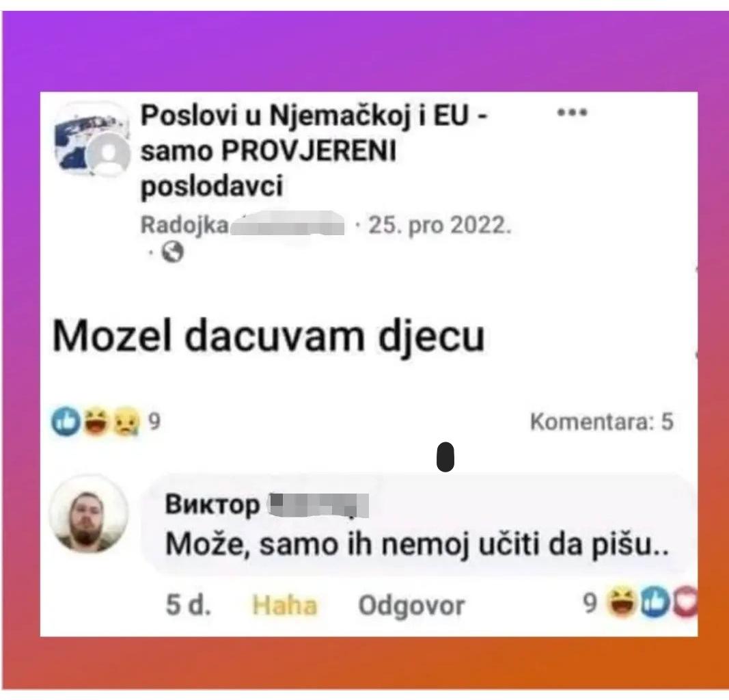
Task: Click the 5 d. comment timestamp
Action: tap(189, 605)
